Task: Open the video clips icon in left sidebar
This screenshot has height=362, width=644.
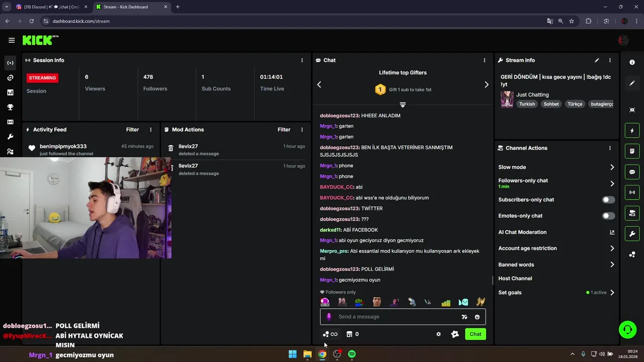Action: click(10, 122)
